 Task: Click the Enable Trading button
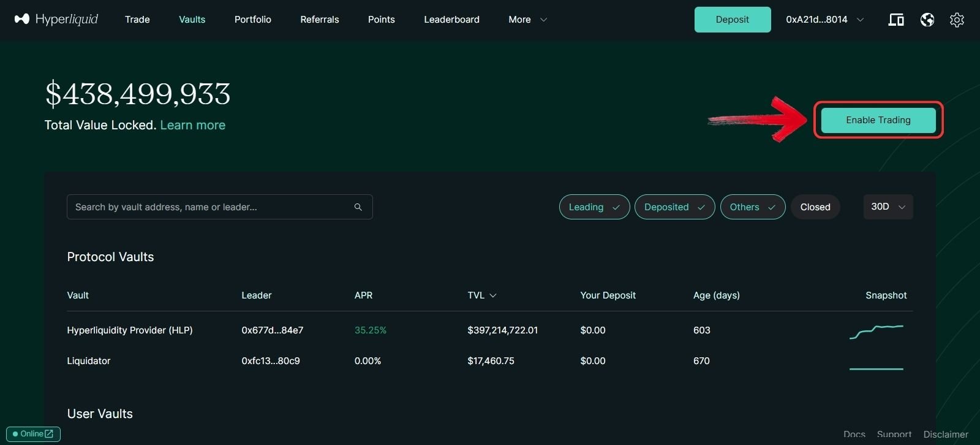[878, 120]
